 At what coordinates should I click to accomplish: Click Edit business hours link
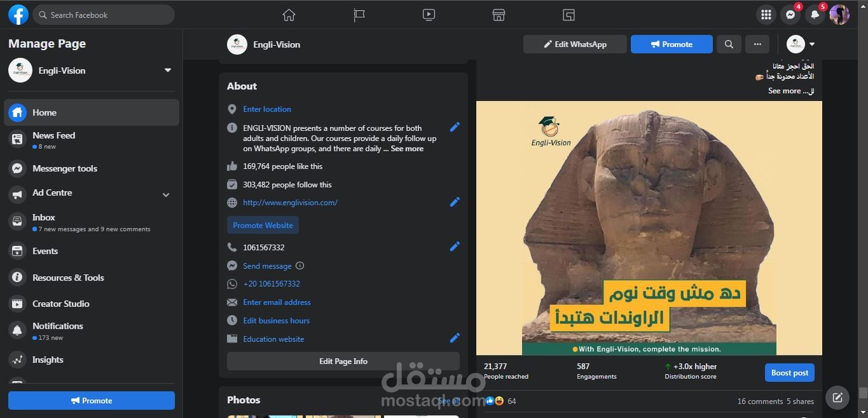tap(276, 321)
